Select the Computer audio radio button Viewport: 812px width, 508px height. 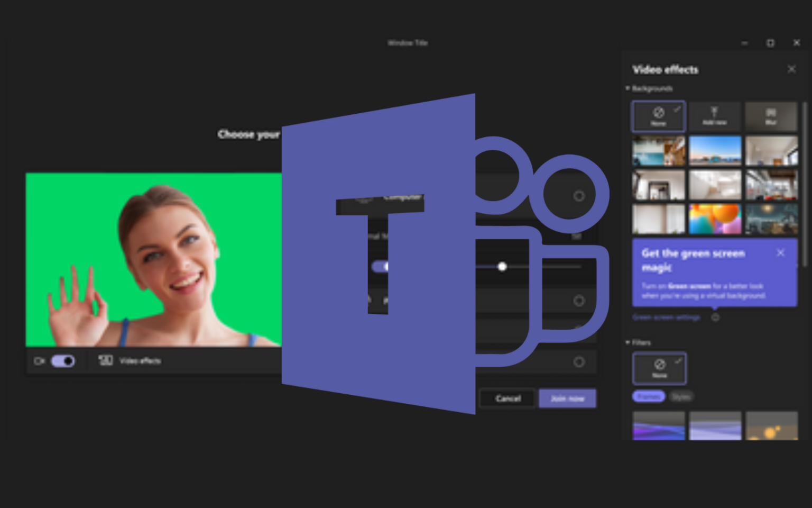(579, 196)
